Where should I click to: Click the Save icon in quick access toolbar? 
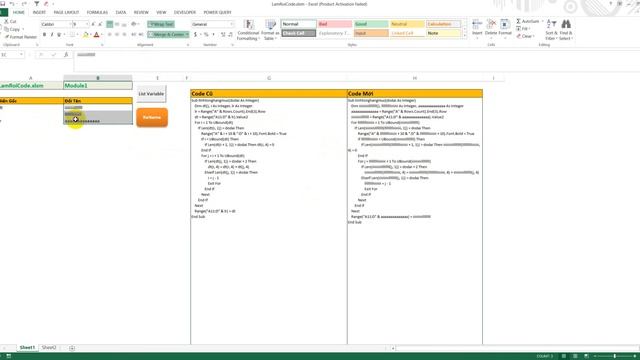click(x=3, y=4)
